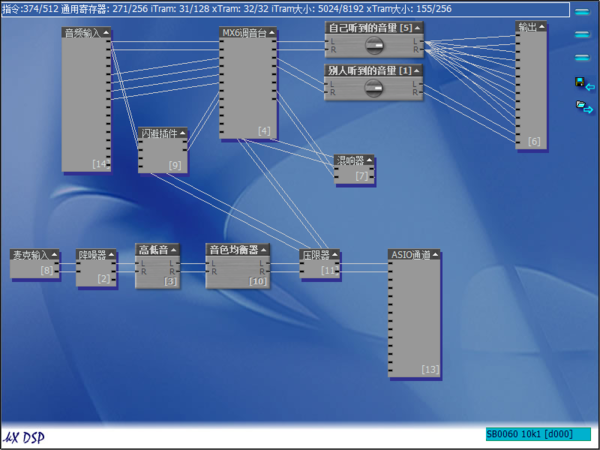
Task: Select the 闪避插件 module title
Action: [x=158, y=133]
